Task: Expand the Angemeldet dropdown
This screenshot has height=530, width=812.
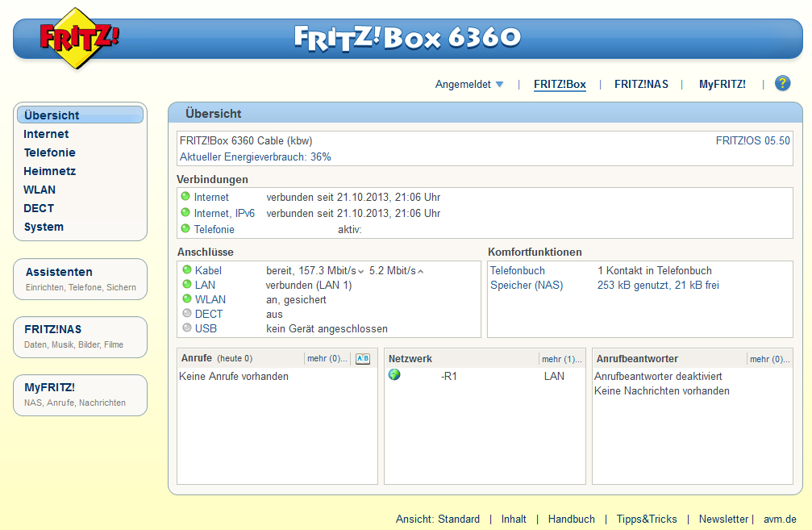Action: [x=468, y=84]
